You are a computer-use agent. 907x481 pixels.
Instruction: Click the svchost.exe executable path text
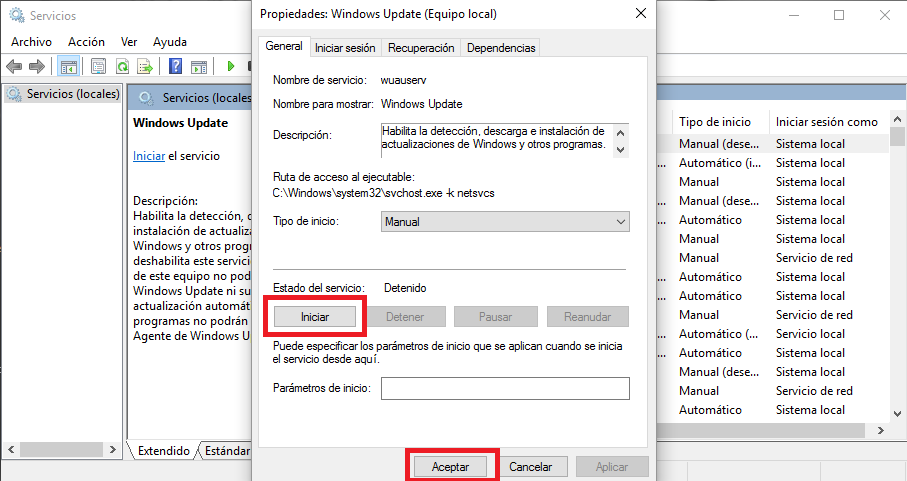click(x=384, y=193)
